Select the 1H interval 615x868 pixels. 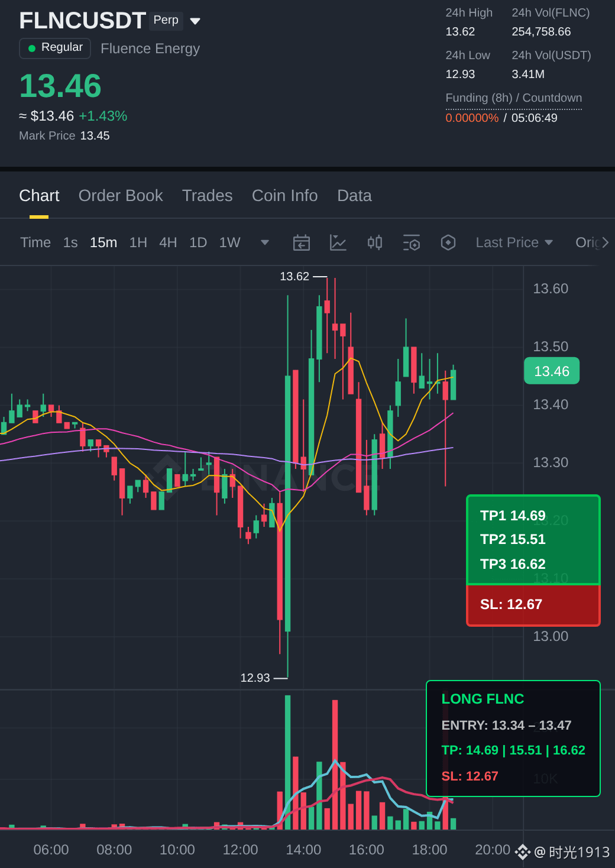tap(138, 242)
